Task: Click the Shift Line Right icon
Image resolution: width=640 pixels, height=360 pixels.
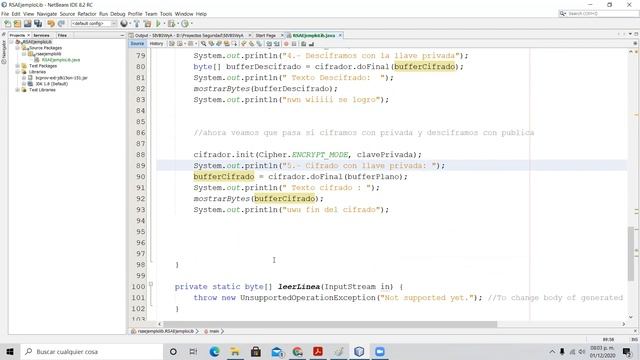Action: click(x=277, y=44)
